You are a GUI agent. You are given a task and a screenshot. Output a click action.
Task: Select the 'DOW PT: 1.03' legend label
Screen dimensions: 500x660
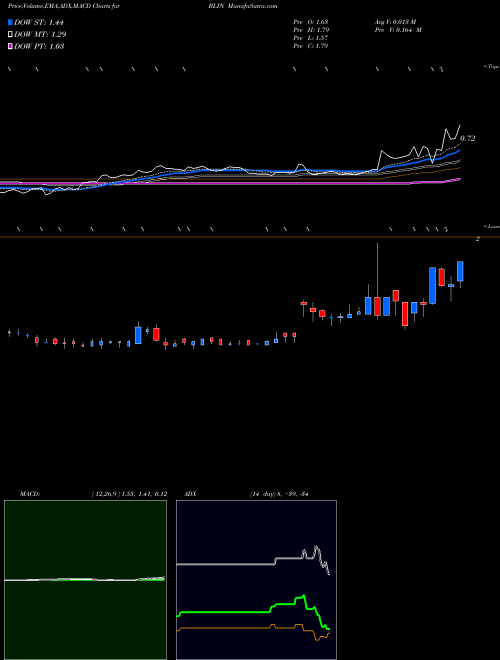pyautogui.click(x=39, y=46)
